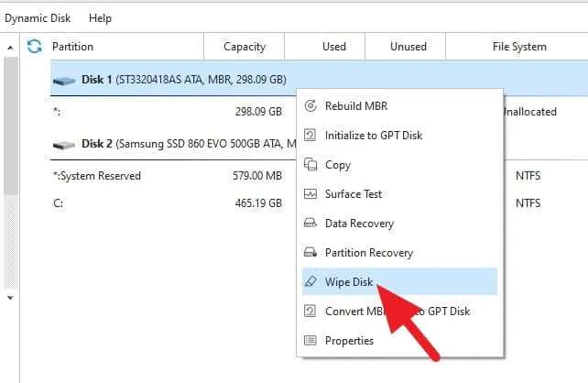Click the Unallocated file system cell
This screenshot has width=588, height=383.
click(x=530, y=112)
